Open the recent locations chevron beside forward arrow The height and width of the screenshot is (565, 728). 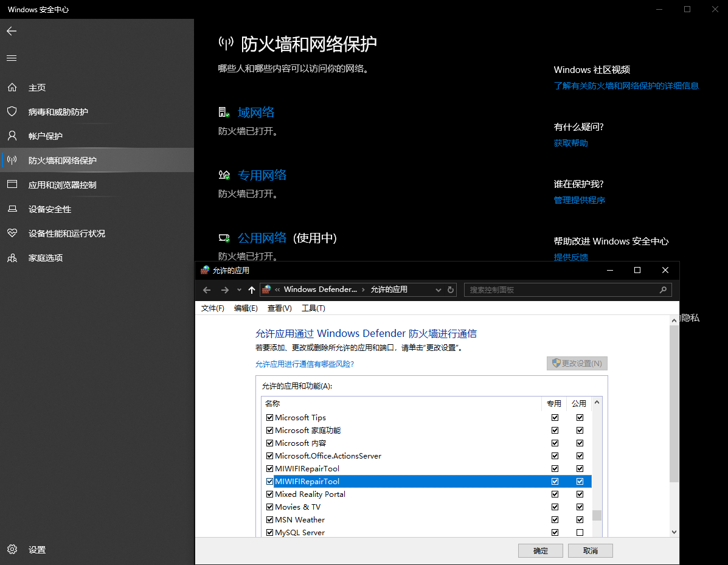(x=240, y=289)
